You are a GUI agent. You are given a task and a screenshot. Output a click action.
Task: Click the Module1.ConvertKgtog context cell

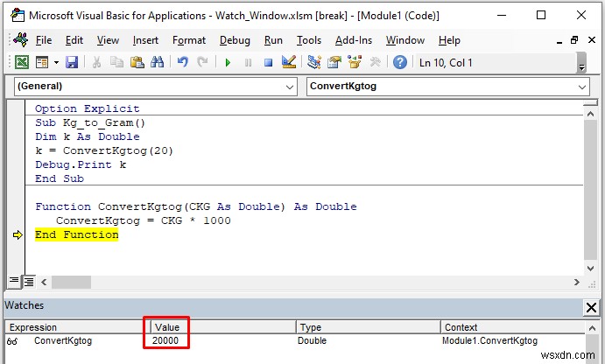[x=489, y=341]
